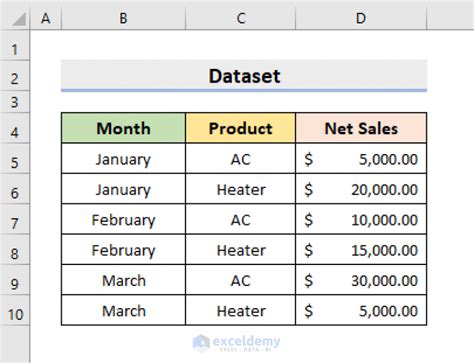The width and height of the screenshot is (474, 363).
Task: Select row 1 header
Action: pyautogui.click(x=15, y=45)
